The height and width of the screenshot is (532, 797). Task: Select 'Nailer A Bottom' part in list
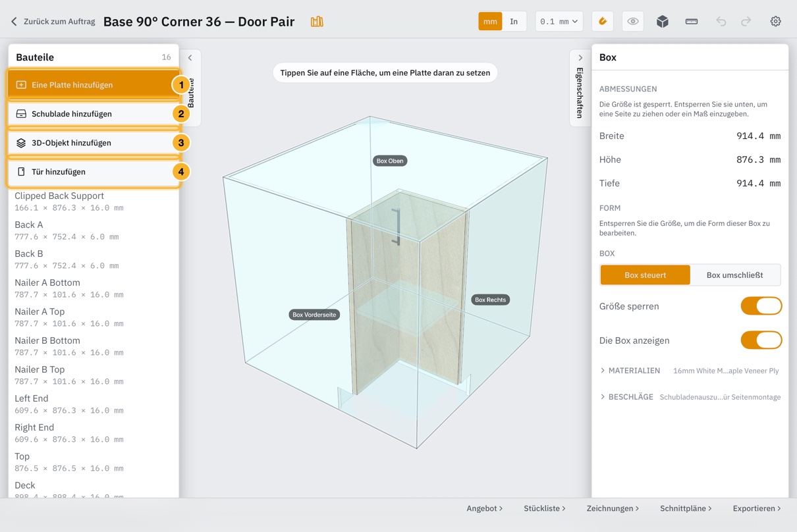pos(94,288)
